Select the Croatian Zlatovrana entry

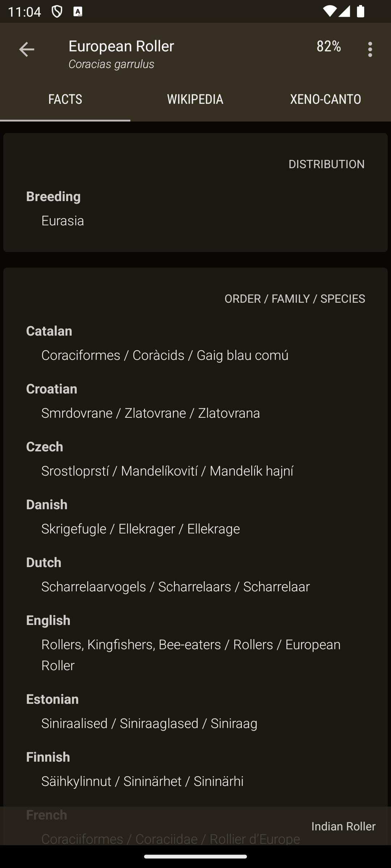(x=195, y=401)
